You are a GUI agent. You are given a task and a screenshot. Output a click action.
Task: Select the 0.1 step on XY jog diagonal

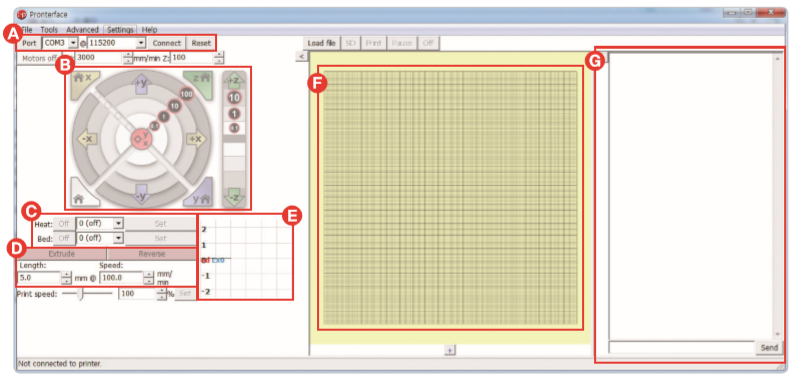(x=155, y=126)
